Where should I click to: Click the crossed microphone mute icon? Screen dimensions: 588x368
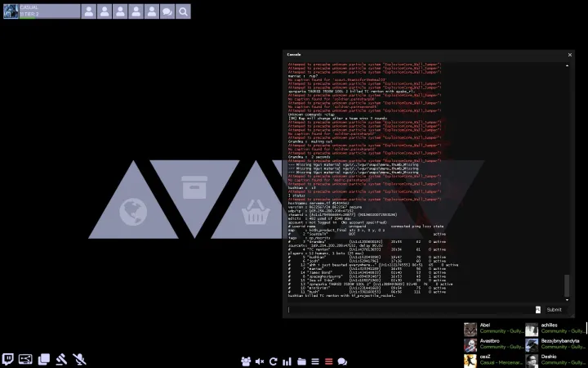tap(79, 359)
